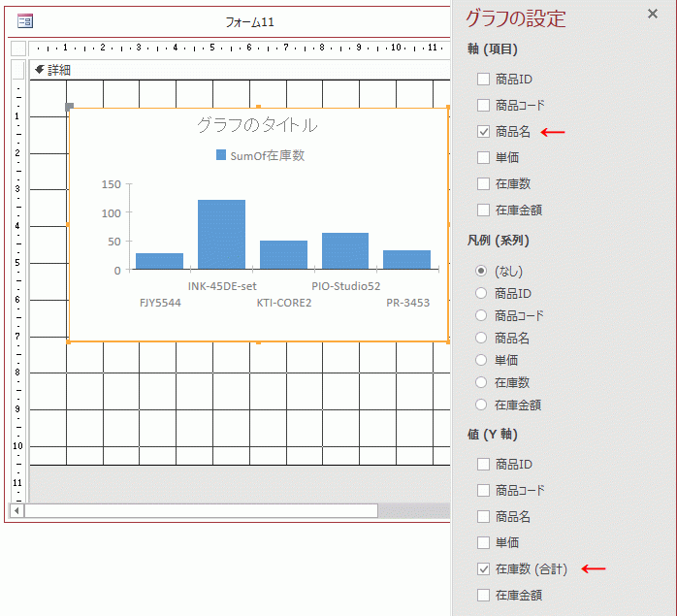Image resolution: width=677 pixels, height=616 pixels.
Task: Check 商品名 under 値 (Y 軸)
Action: coord(483,517)
